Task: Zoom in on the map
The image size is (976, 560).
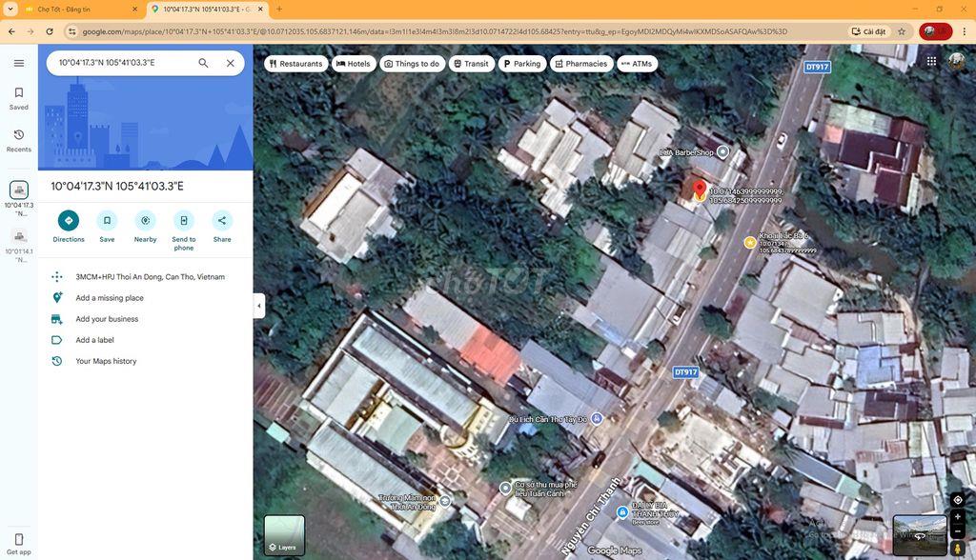Action: pyautogui.click(x=957, y=517)
